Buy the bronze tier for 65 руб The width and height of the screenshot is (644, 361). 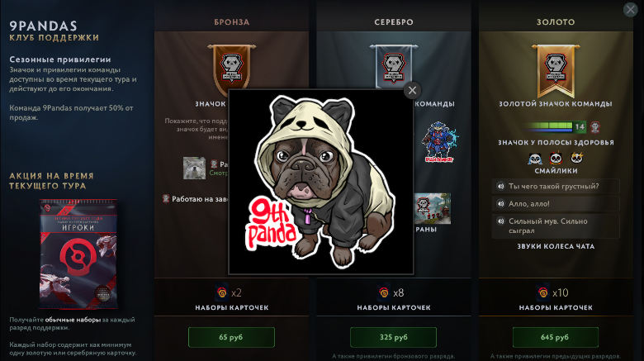231,337
